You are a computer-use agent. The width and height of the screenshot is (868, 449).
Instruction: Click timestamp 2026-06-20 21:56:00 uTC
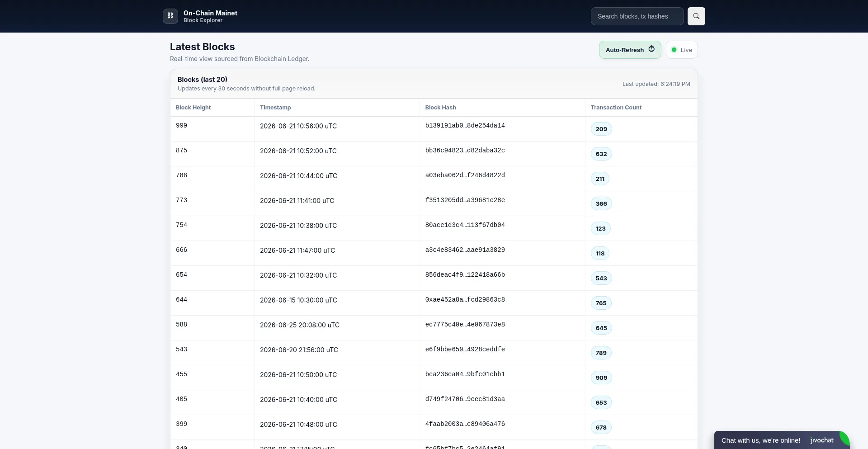[x=299, y=350]
